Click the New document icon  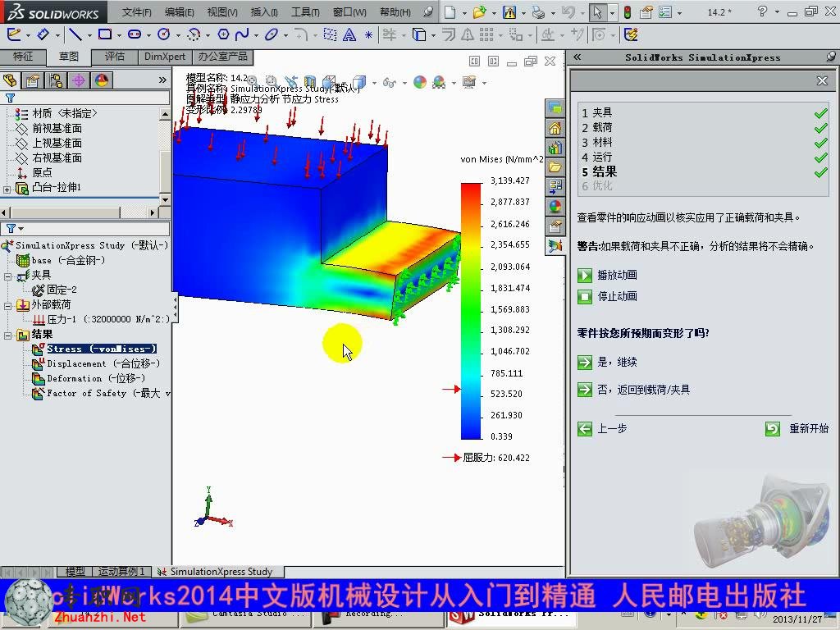pos(450,11)
